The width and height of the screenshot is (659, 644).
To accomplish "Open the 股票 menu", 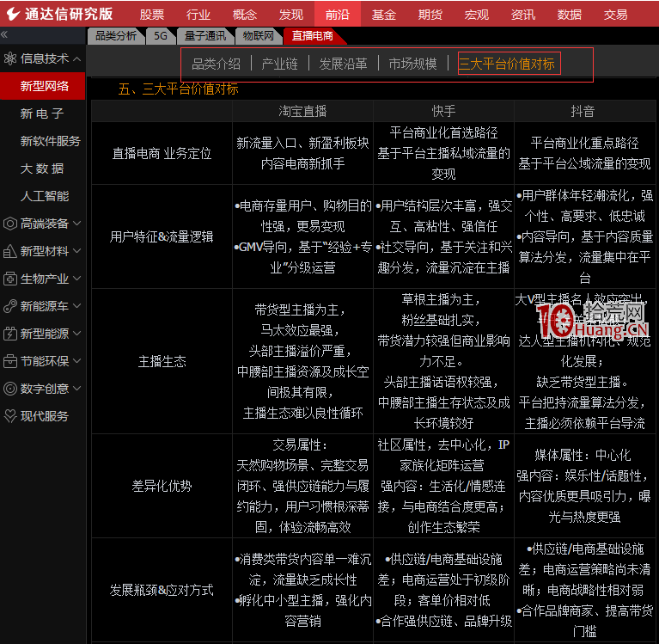I will (152, 15).
